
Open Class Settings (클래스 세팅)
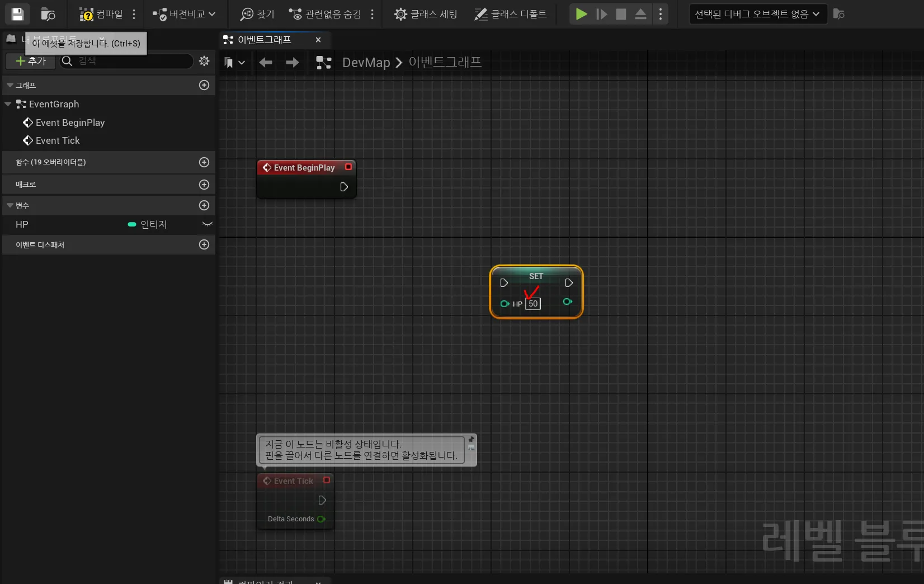point(426,14)
